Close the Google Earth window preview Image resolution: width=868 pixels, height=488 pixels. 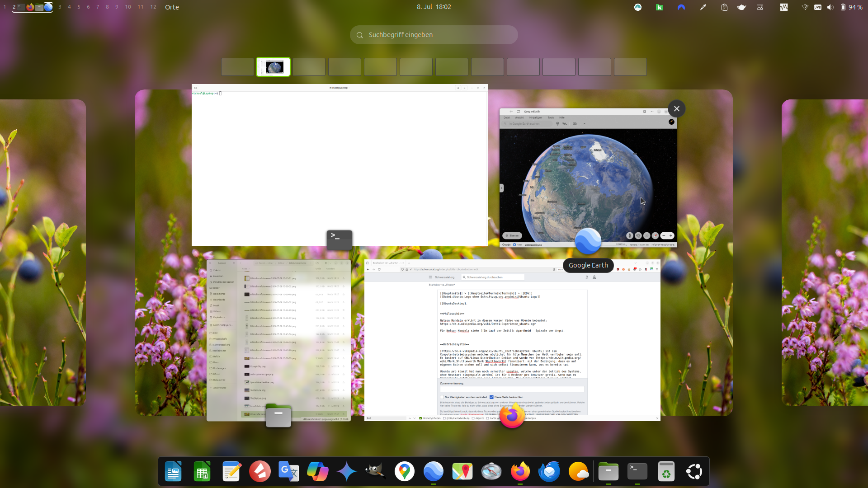click(x=676, y=108)
